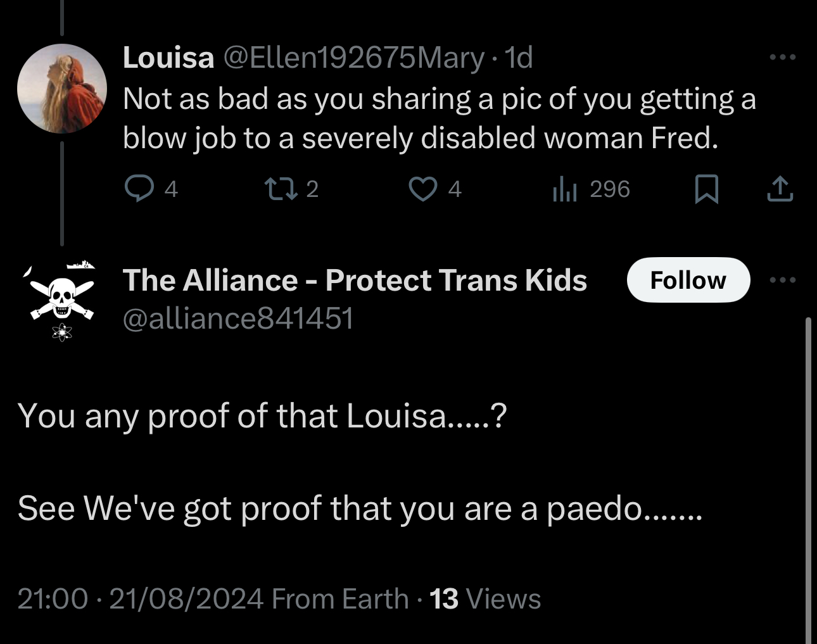817x644 pixels.
Task: Open the @alliance841451 handle
Action: click(237, 318)
